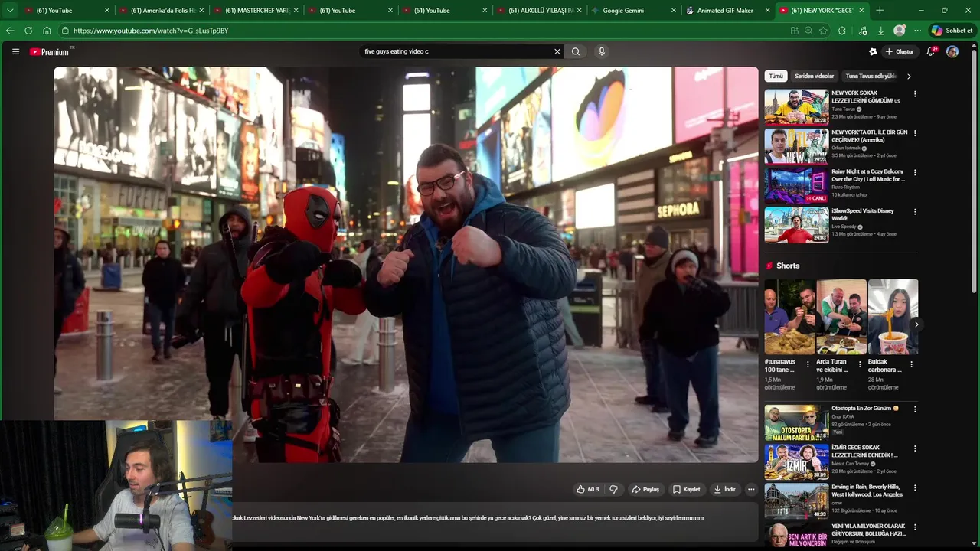Open the YouTube account avatar menu
This screenshot has height=551, width=980.
tap(952, 51)
